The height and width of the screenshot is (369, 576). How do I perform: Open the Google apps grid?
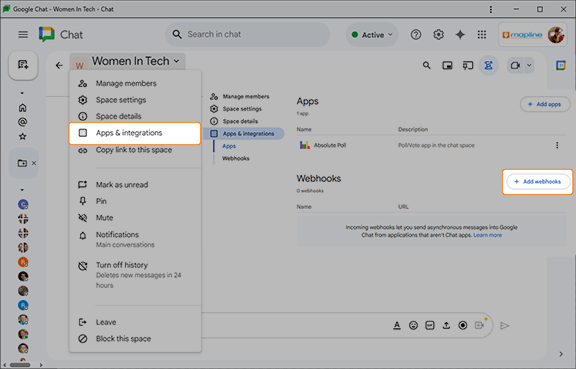[482, 35]
